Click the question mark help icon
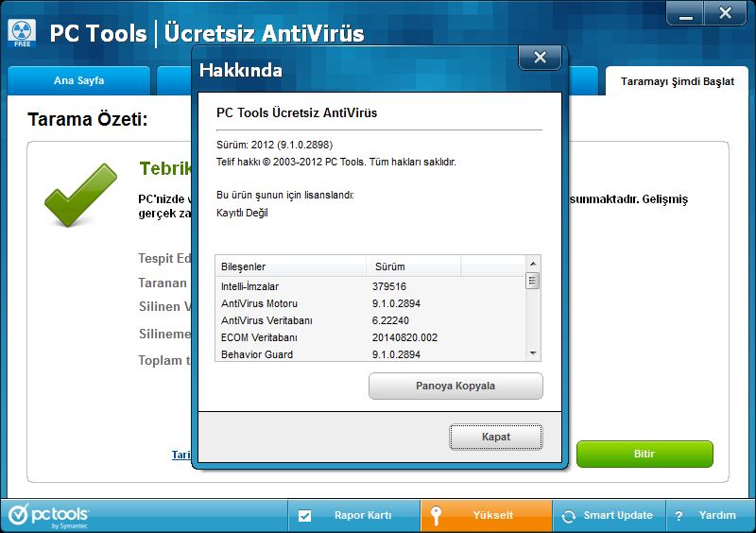Screen dimensions: 756x533 point(679,516)
